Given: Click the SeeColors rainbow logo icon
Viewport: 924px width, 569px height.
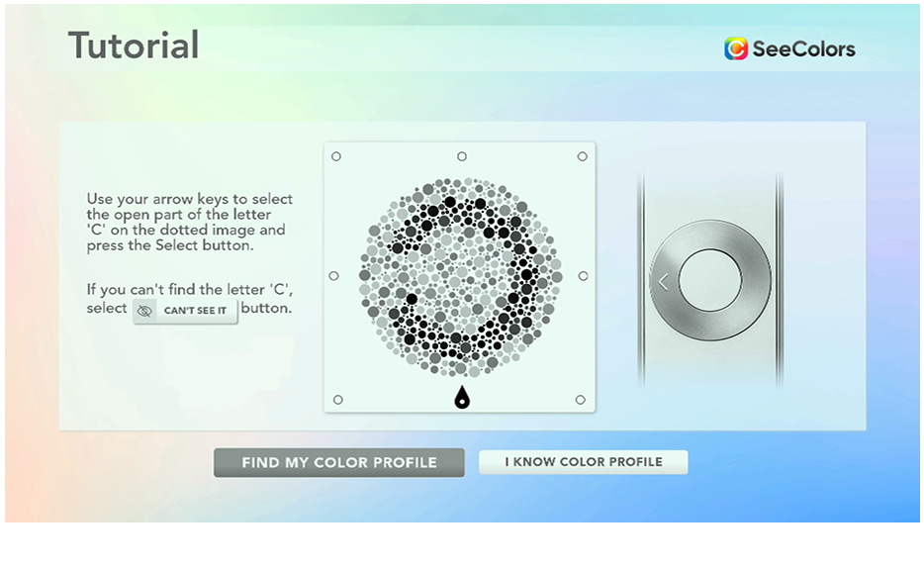Looking at the screenshot, I should [735, 48].
